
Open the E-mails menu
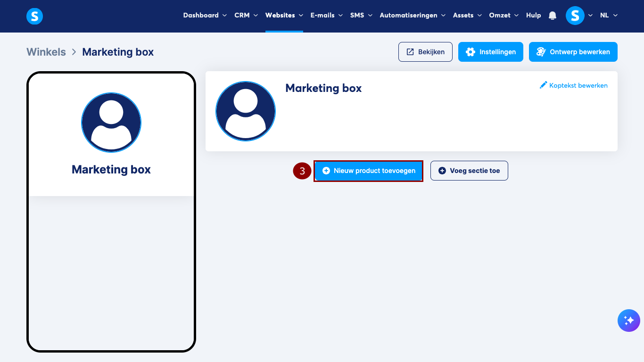326,15
